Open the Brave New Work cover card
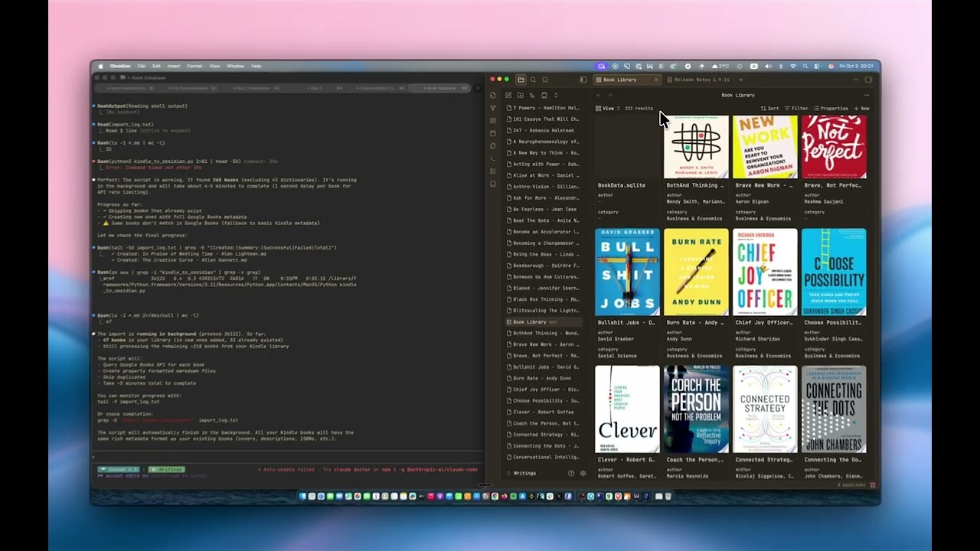The width and height of the screenshot is (980, 551). [765, 147]
